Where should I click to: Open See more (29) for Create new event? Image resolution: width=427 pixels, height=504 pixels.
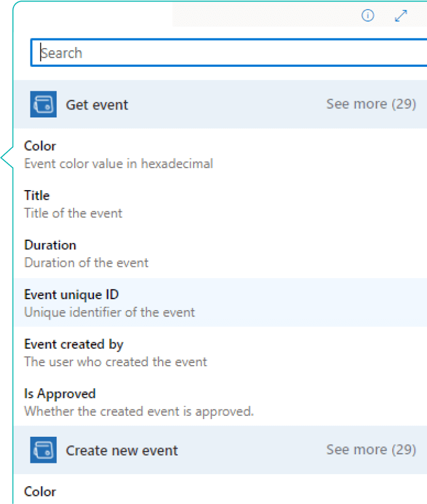(371, 450)
